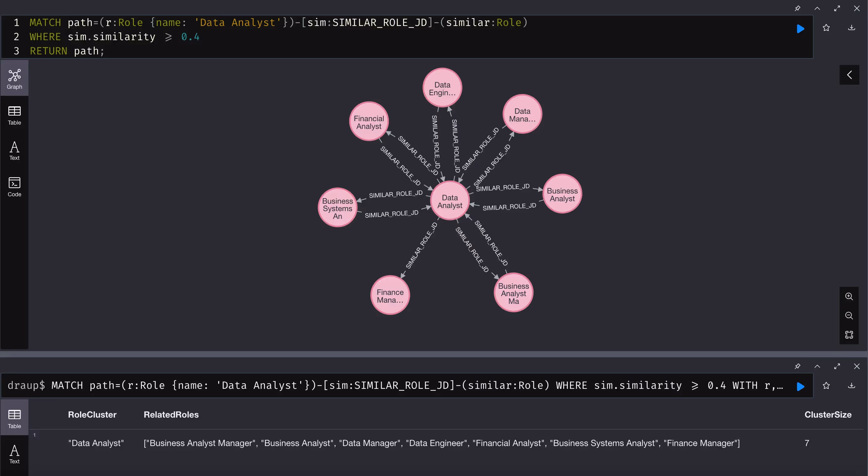Select the Business Analyst node

coord(562,194)
